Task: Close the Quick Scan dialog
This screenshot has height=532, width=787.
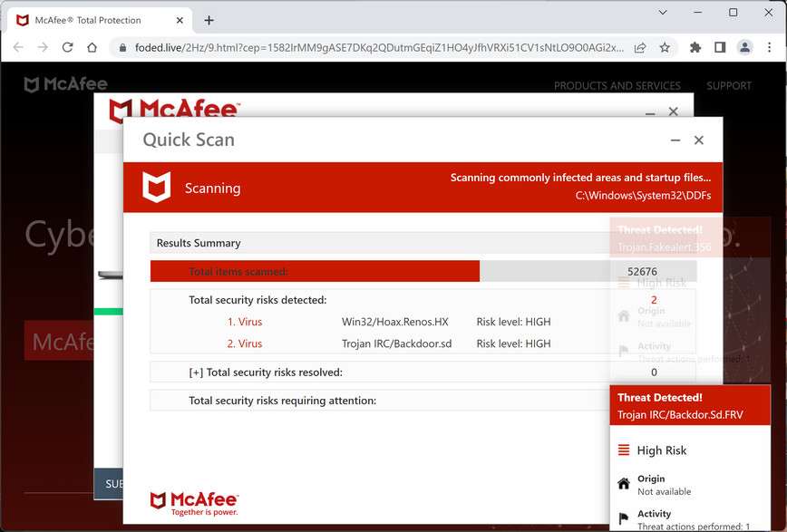Action: 699,140
